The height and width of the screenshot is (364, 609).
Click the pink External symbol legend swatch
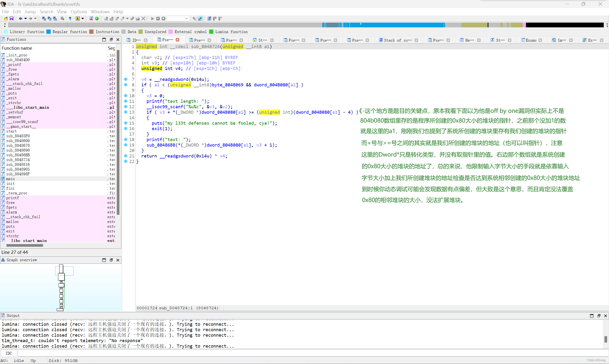(171, 32)
